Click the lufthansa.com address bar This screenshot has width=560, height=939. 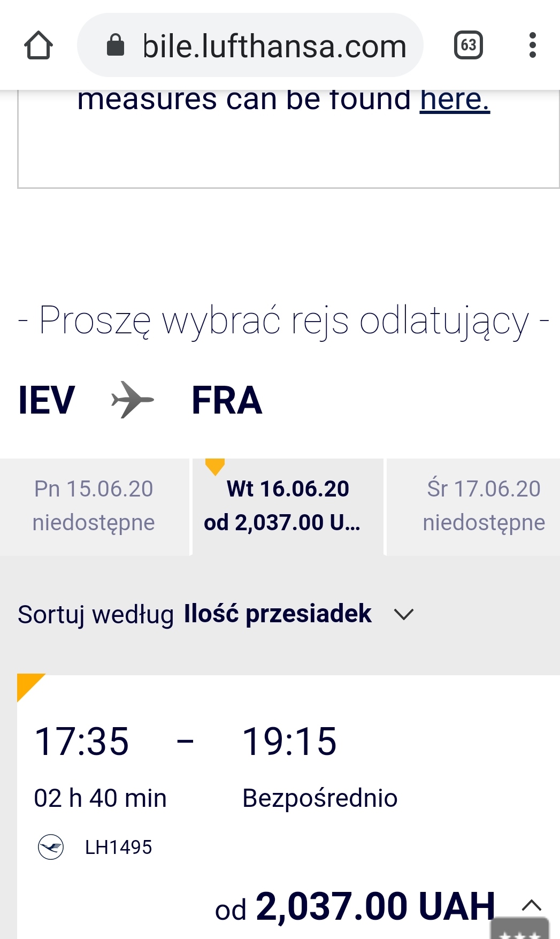click(274, 45)
